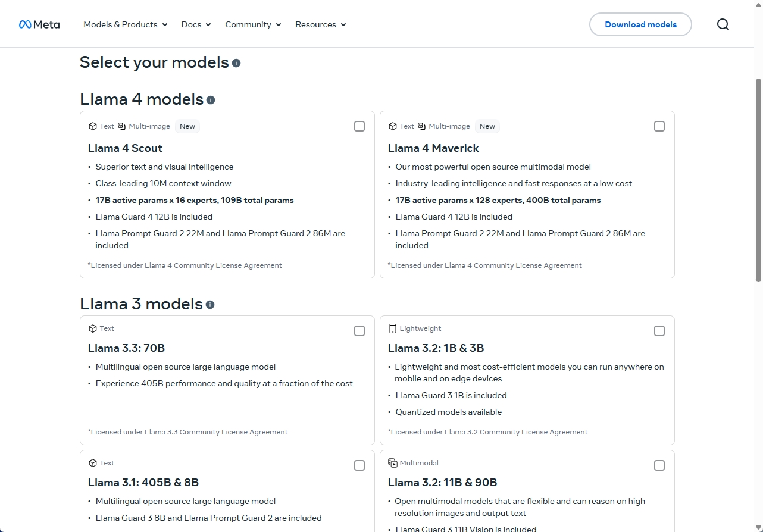Click Multi-image icon on Llama 4 Scout card
This screenshot has width=763, height=532.
coord(121,126)
